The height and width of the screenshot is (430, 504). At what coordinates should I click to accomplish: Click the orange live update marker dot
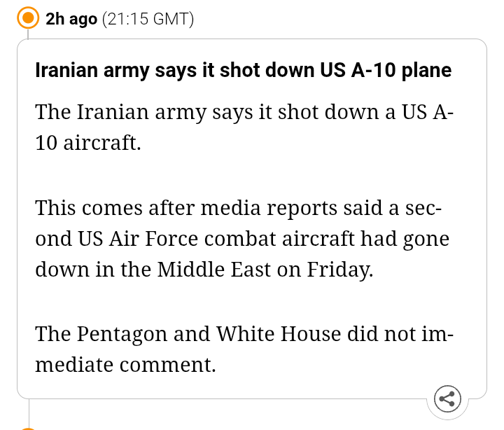(28, 19)
